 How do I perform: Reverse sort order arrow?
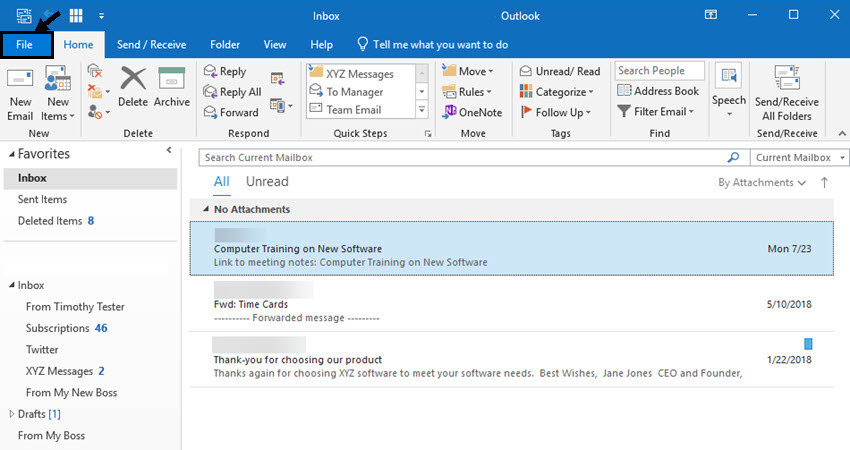pyautogui.click(x=824, y=183)
